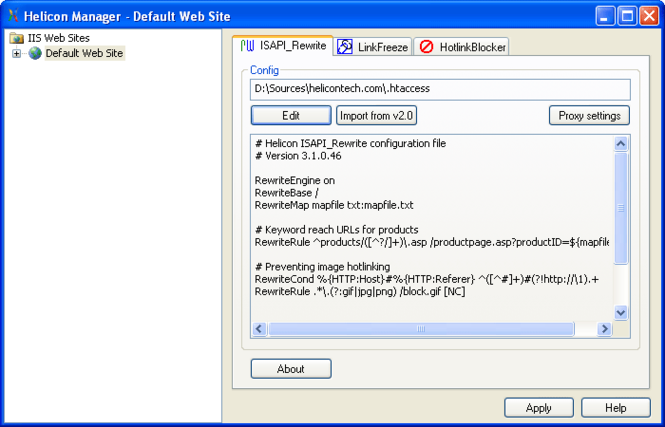665x427 pixels.
Task: Click the Edit button
Action: [x=291, y=115]
